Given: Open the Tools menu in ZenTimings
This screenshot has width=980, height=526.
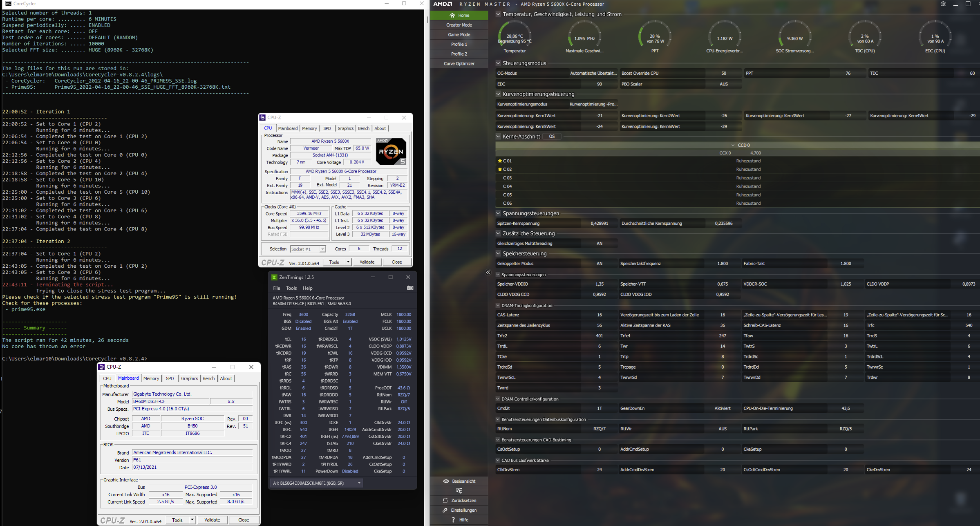Looking at the screenshot, I should click(291, 288).
